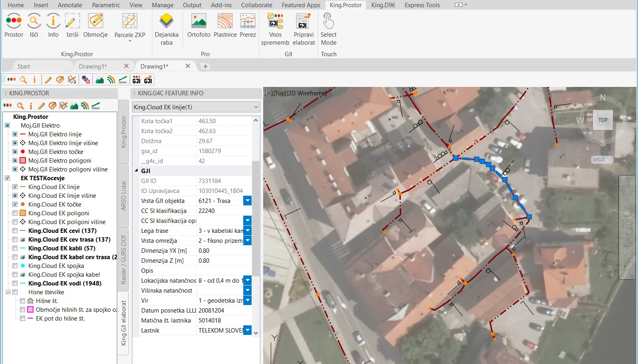Open the Annotate ribbon tab
638x364 pixels.
pos(70,5)
